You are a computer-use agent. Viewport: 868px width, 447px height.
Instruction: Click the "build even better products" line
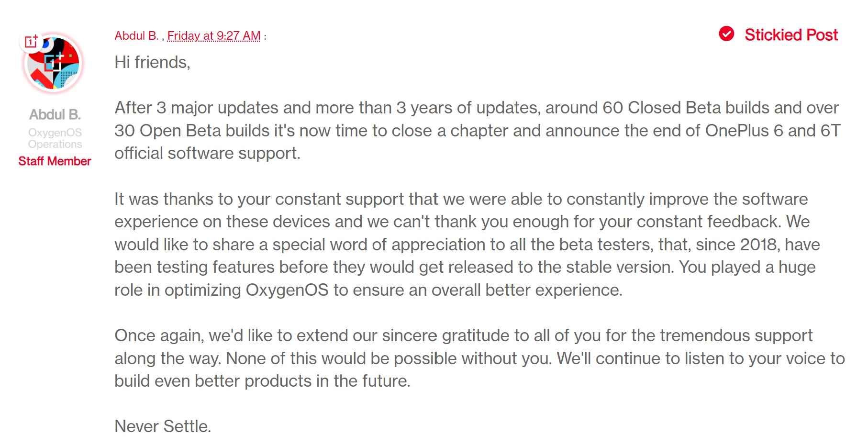[262, 381]
